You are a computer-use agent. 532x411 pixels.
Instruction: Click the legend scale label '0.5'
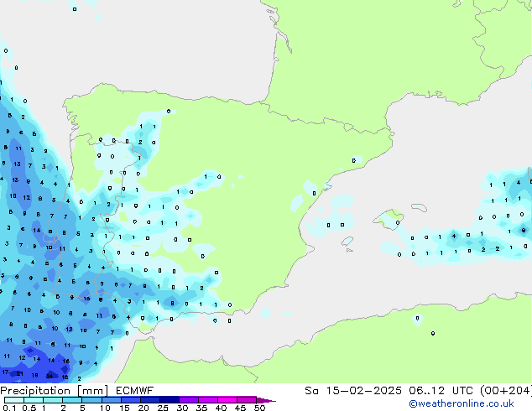tap(29, 408)
